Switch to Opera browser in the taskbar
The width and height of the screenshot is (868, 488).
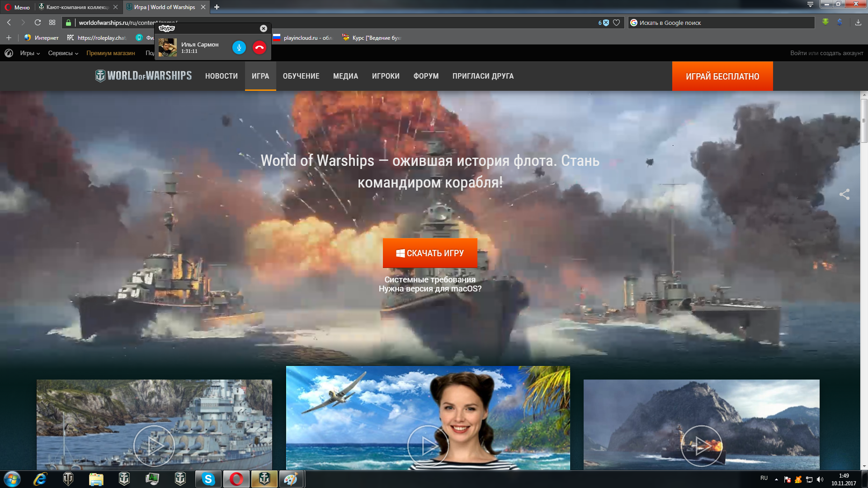click(236, 479)
